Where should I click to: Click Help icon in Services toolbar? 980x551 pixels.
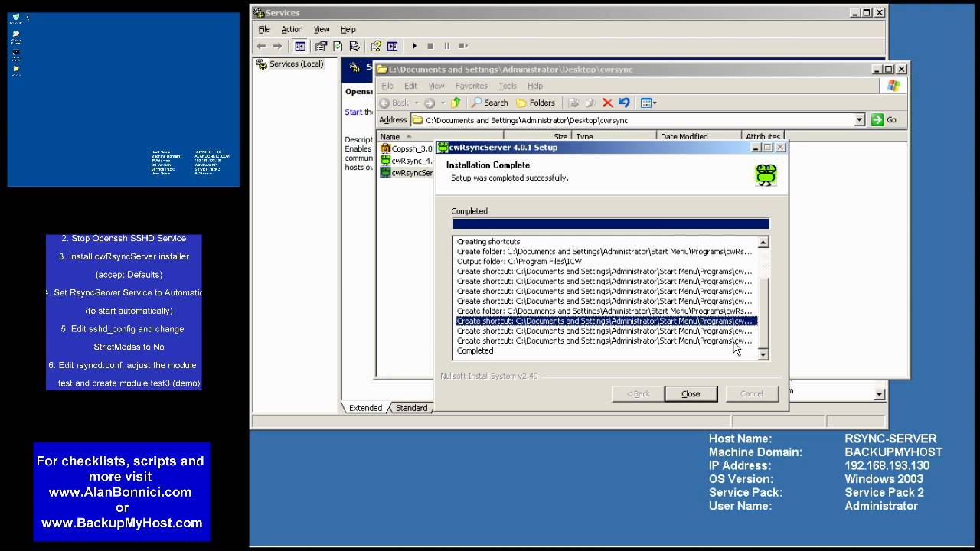pos(376,46)
